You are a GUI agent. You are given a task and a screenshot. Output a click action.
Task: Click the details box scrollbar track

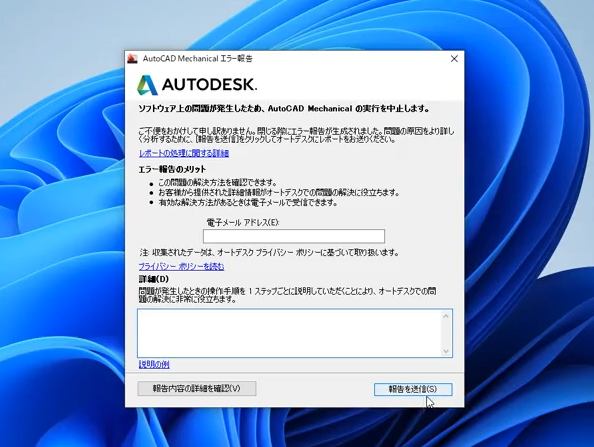coord(446,333)
